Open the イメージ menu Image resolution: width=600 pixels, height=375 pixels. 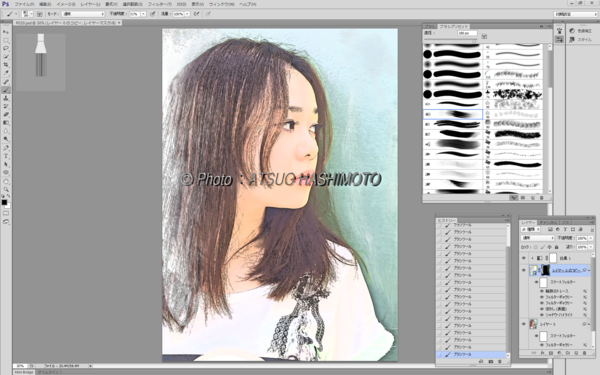[66, 4]
